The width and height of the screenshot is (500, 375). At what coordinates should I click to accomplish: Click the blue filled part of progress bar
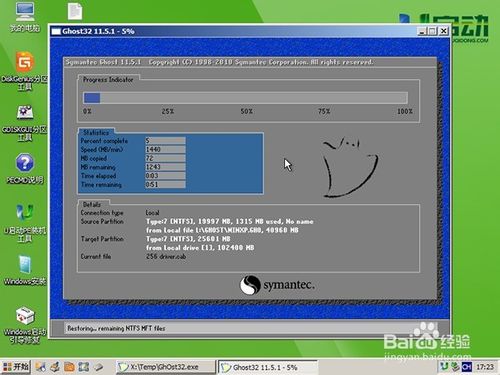(x=92, y=98)
